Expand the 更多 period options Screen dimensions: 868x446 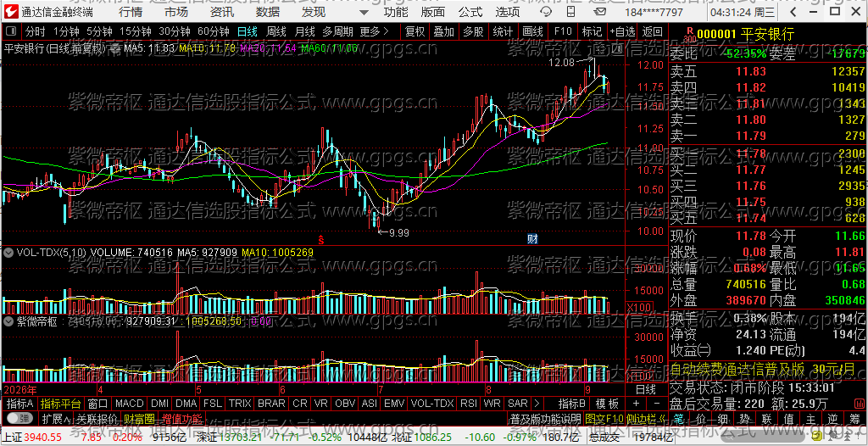(374, 31)
